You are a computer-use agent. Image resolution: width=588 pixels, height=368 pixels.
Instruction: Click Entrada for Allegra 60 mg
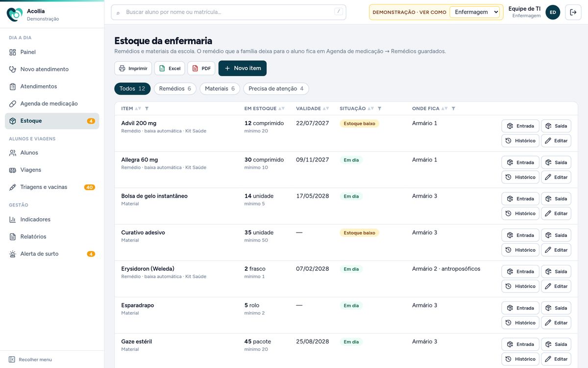520,162
